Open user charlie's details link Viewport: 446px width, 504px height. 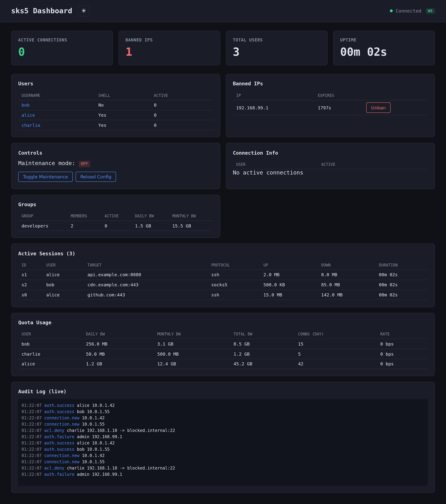click(31, 125)
